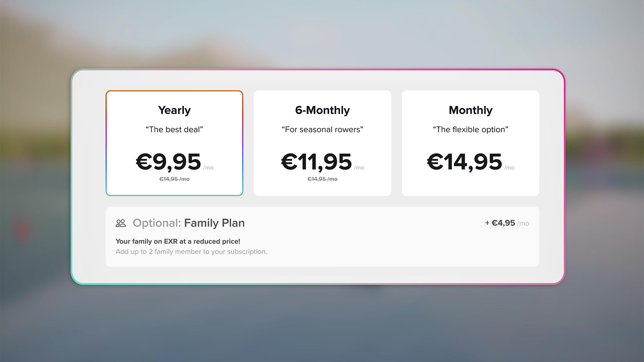The width and height of the screenshot is (644, 362).
Task: Select the Yearly subscription card
Action: (x=174, y=143)
